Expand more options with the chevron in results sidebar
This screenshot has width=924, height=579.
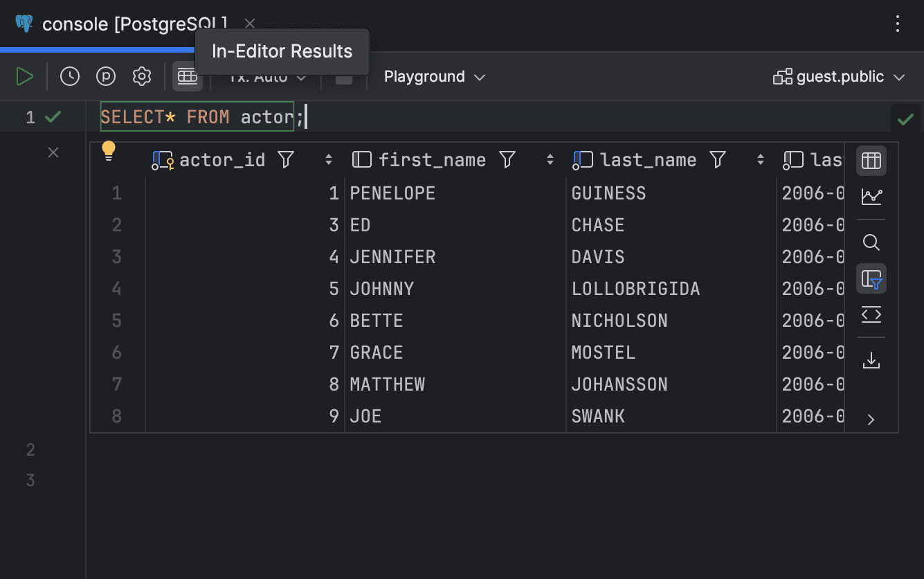click(871, 419)
